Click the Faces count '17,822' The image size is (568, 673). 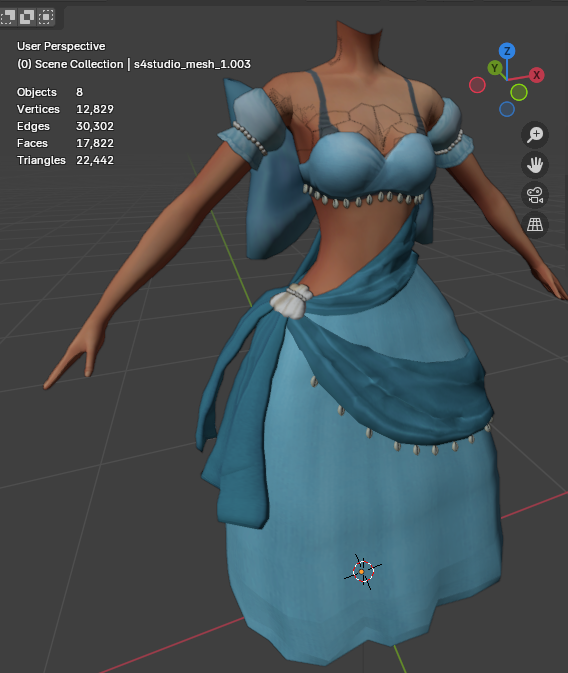tap(95, 143)
